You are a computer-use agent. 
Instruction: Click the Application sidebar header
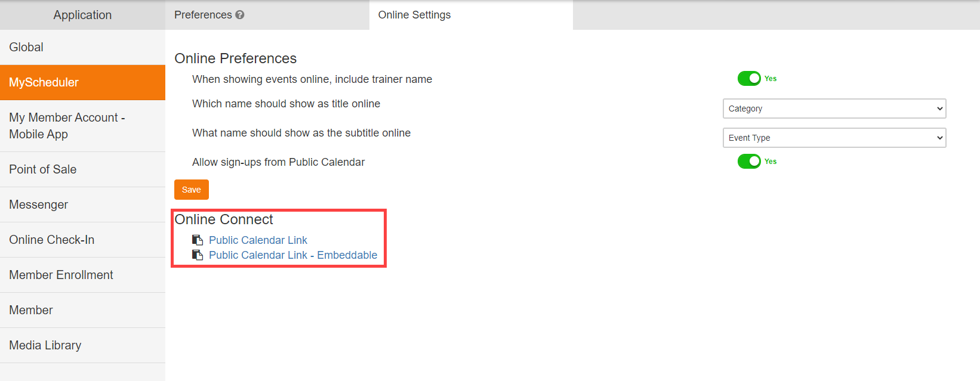pyautogui.click(x=82, y=15)
